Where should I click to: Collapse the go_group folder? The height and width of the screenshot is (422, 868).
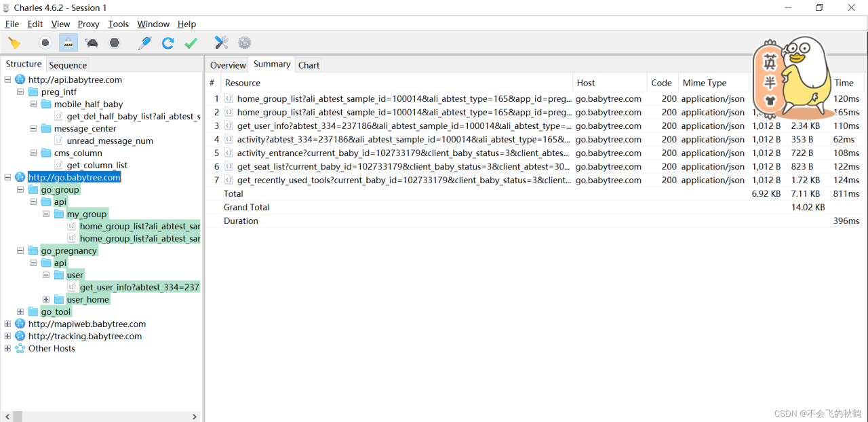[20, 189]
